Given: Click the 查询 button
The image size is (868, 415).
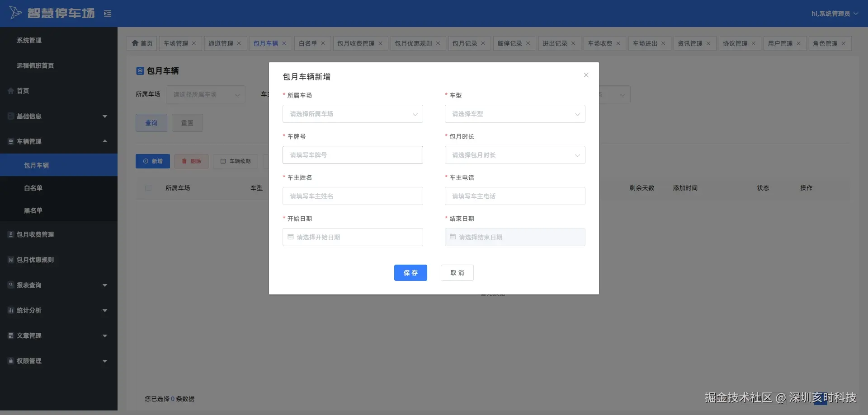Looking at the screenshot, I should pyautogui.click(x=151, y=123).
